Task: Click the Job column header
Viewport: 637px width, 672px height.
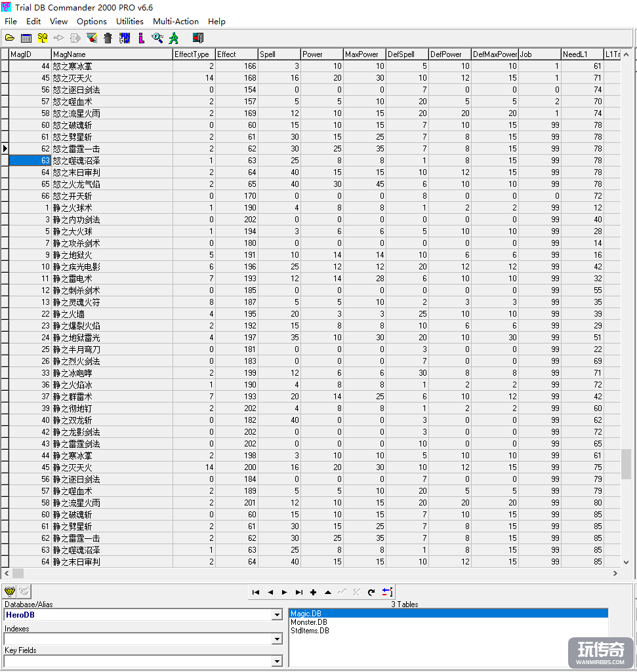Action: (x=540, y=54)
